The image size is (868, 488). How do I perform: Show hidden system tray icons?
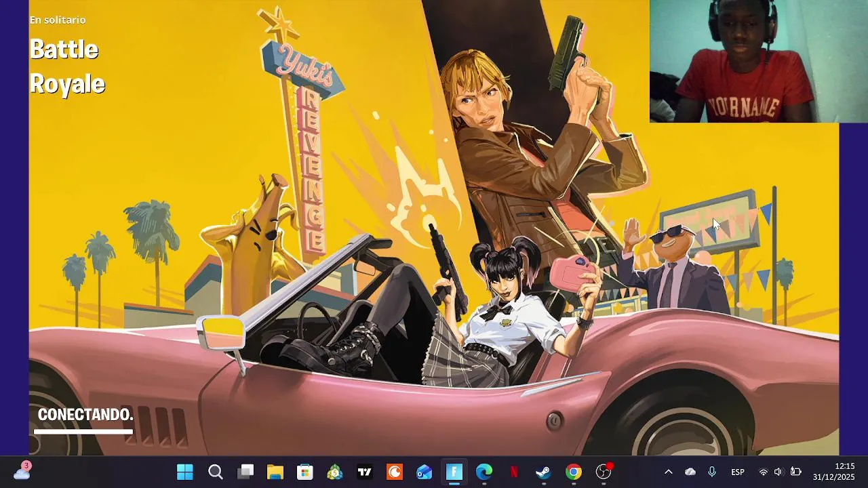click(669, 472)
